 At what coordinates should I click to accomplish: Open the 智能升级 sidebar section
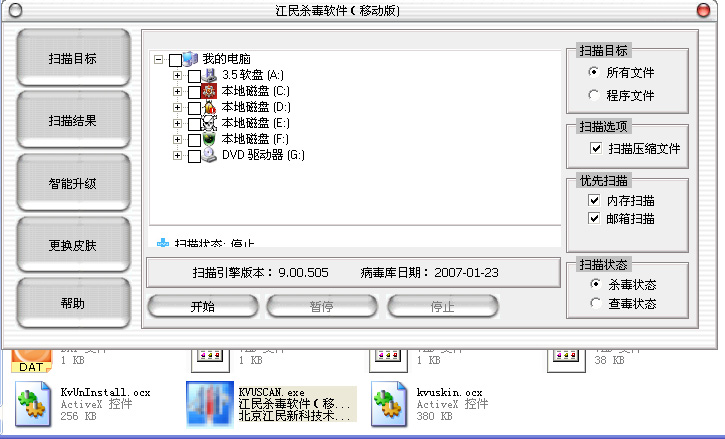[73, 183]
